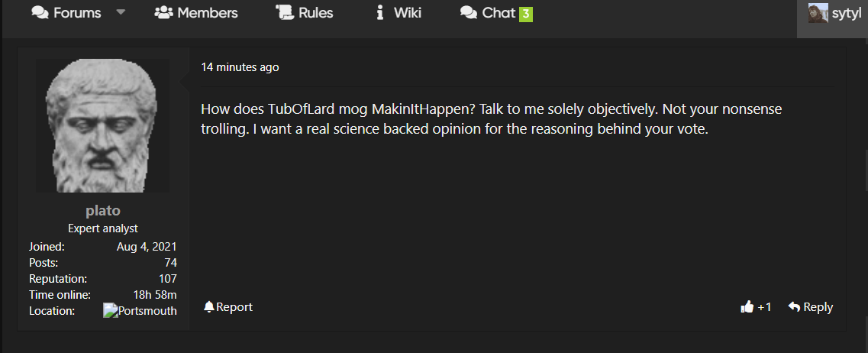The image size is (868, 353).
Task: Open the Rules page
Action: (305, 13)
